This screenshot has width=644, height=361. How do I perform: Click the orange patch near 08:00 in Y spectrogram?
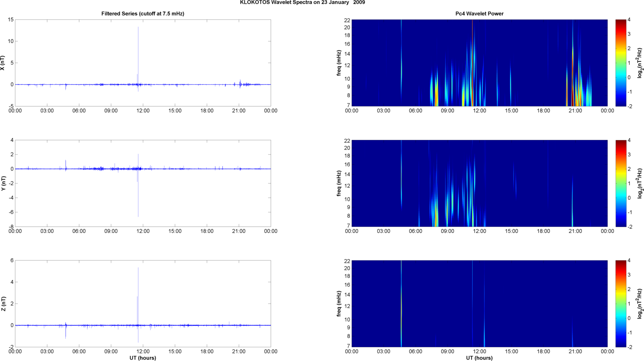click(436, 218)
